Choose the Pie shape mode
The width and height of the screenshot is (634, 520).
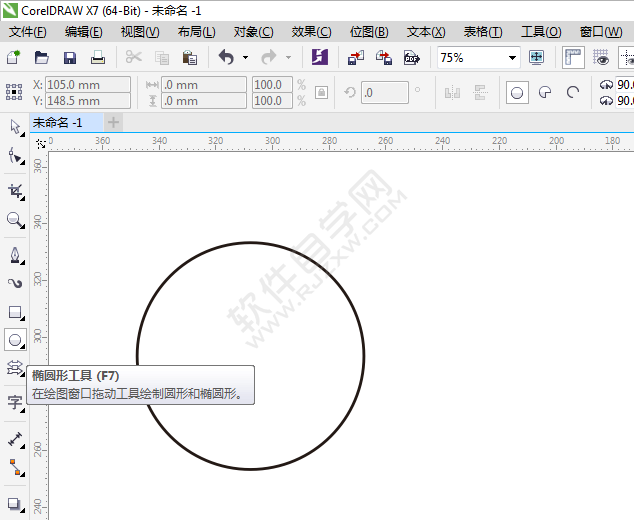click(x=545, y=93)
